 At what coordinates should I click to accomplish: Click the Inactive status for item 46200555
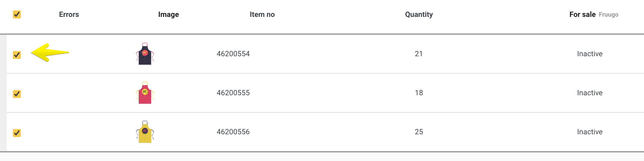[x=590, y=93]
